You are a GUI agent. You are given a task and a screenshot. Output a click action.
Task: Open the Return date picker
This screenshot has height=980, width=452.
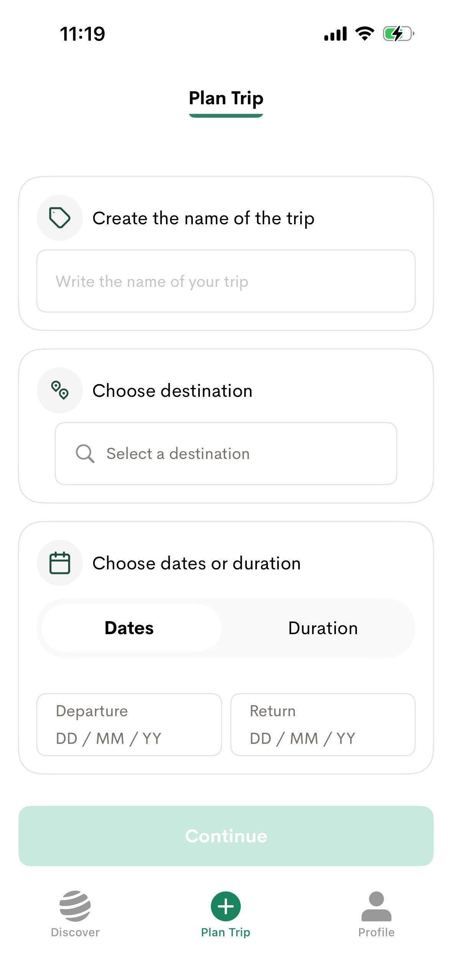323,724
